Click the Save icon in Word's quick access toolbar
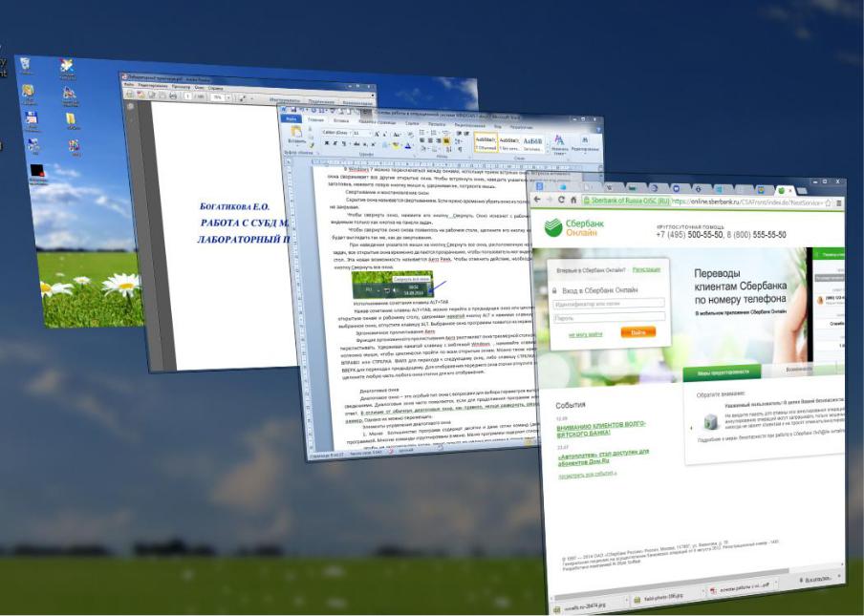 [x=293, y=109]
